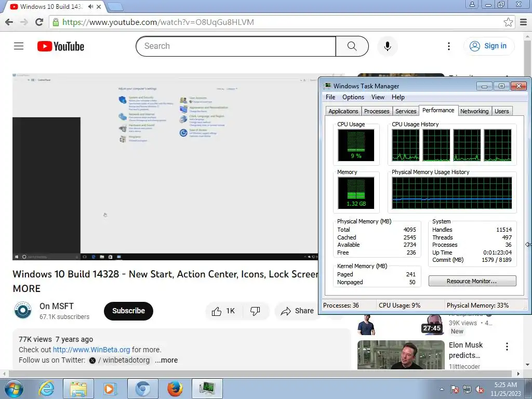Click the Share button
532x399 pixels.
click(x=297, y=311)
